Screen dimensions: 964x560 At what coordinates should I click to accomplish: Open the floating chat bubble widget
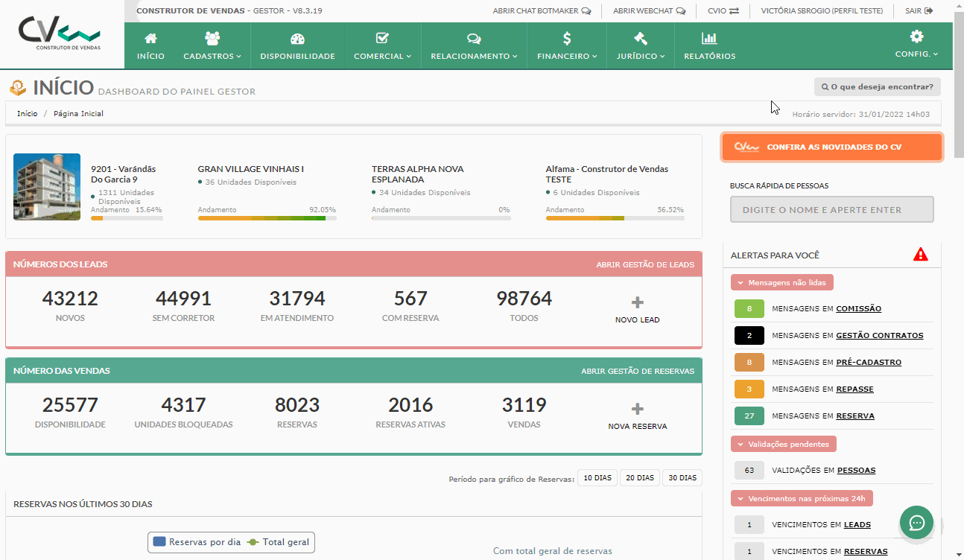916,523
